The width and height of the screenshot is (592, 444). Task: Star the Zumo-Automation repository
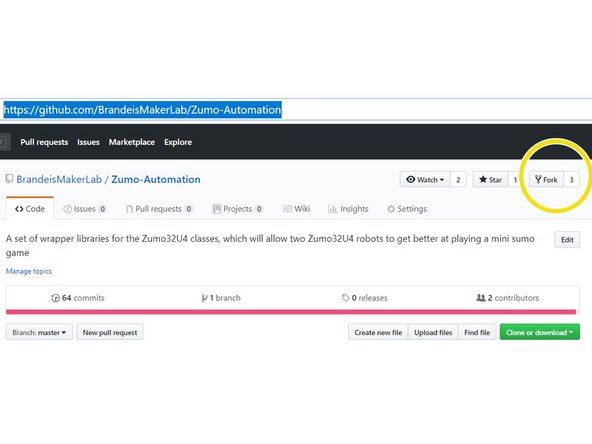tap(490, 180)
